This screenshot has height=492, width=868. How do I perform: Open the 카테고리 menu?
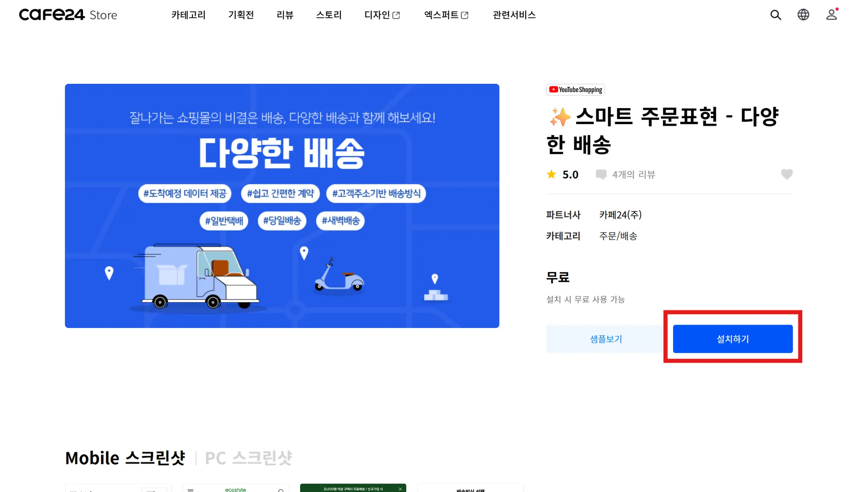(188, 15)
